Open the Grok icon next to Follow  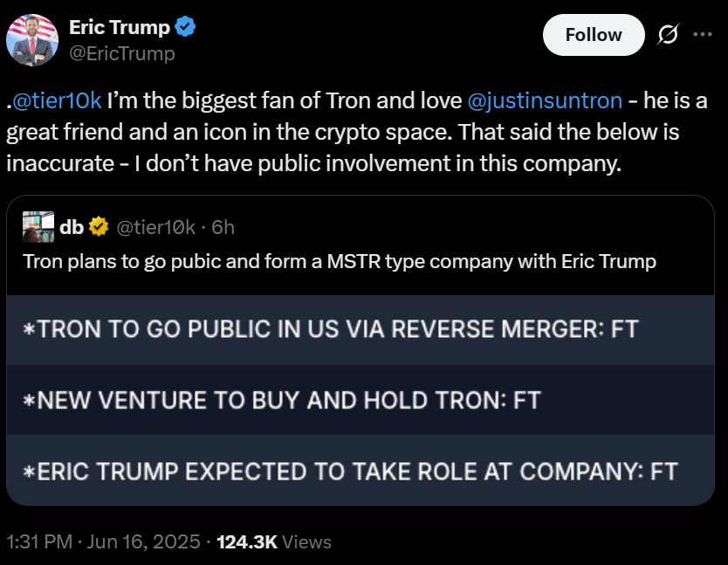(x=668, y=35)
